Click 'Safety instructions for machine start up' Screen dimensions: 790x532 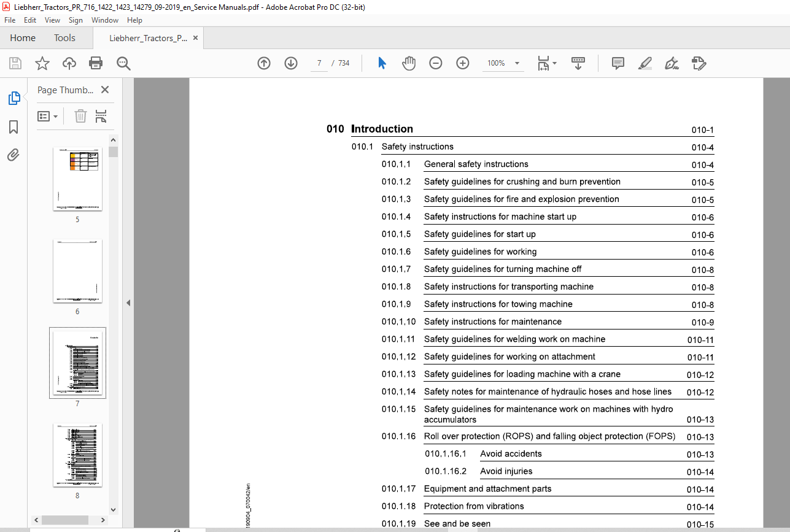coord(500,217)
